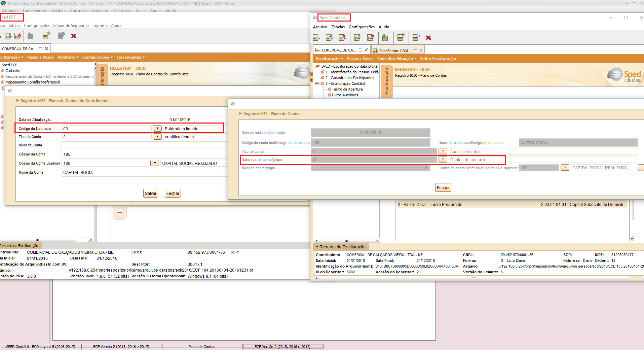The height and width of the screenshot is (350, 644).
Task: Expand the Ferramentas menu in Sped ECF
Action: 131,57
